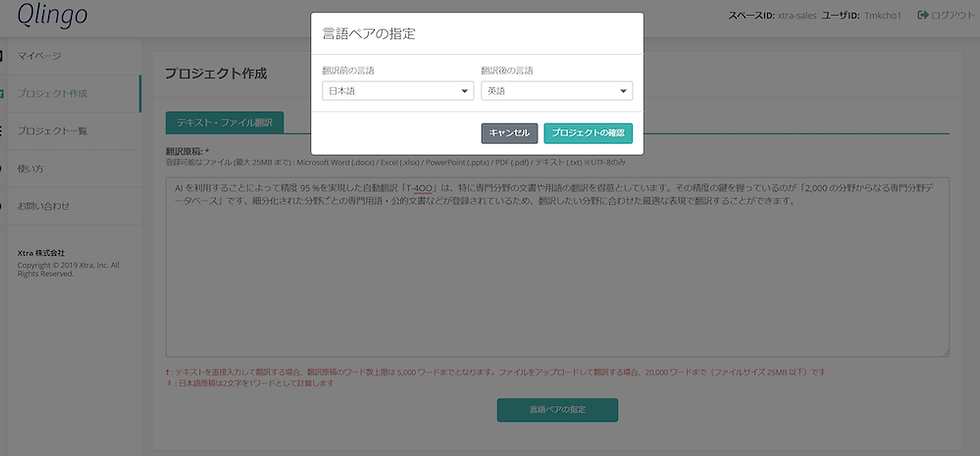Viewport: 980px width, 456px height.
Task: Open マイページ in the sidebar
Action: [x=39, y=56]
